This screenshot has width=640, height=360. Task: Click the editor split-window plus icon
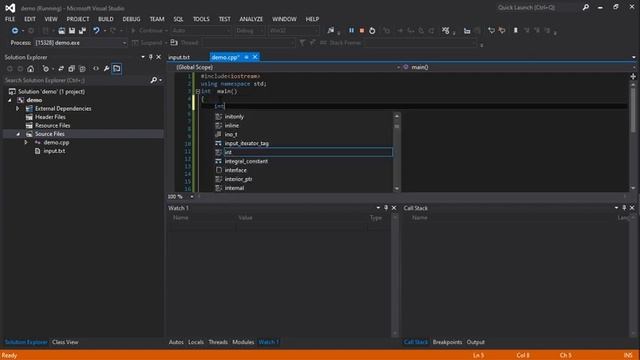pyautogui.click(x=633, y=76)
